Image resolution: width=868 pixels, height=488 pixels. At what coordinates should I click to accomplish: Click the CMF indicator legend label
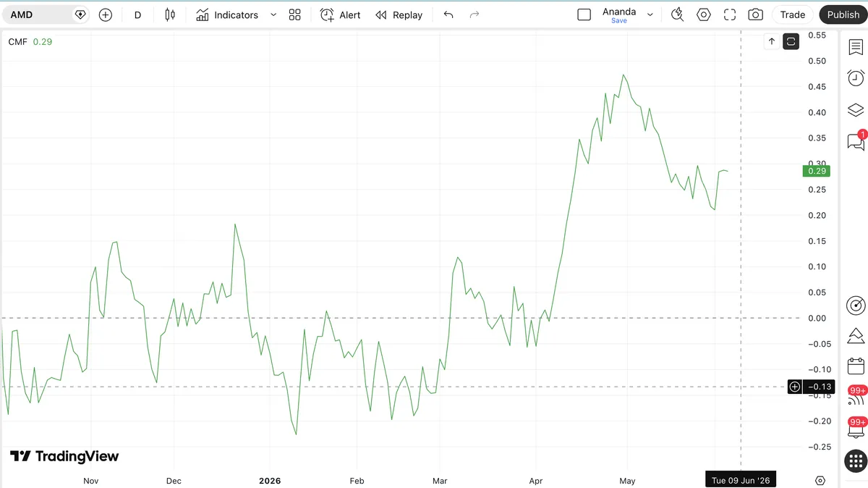tap(18, 42)
